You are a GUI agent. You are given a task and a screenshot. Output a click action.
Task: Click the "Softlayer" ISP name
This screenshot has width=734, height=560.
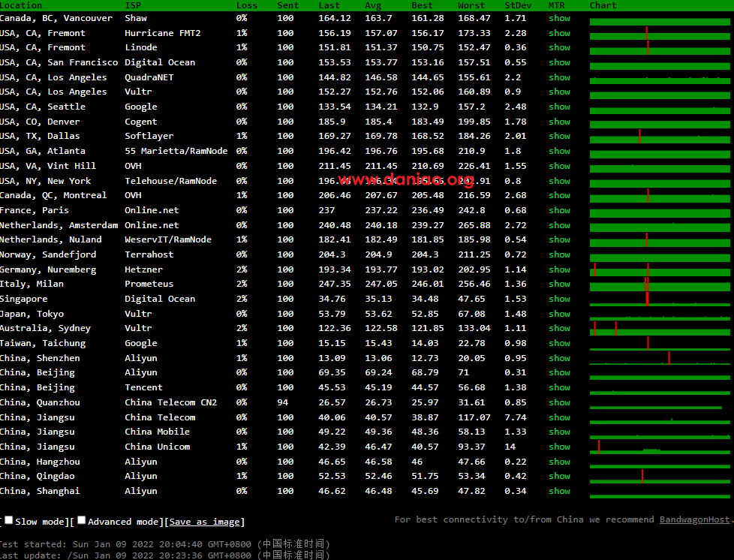(x=149, y=136)
